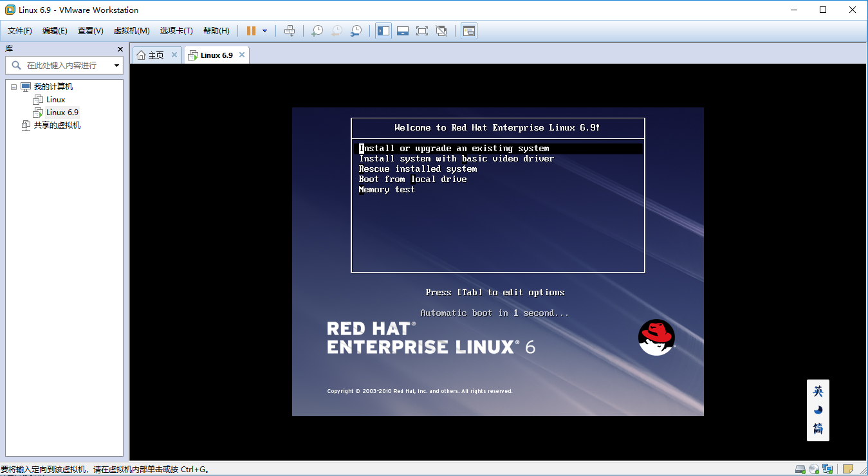Select Memory test boot entry
868x476 pixels.
tap(387, 190)
